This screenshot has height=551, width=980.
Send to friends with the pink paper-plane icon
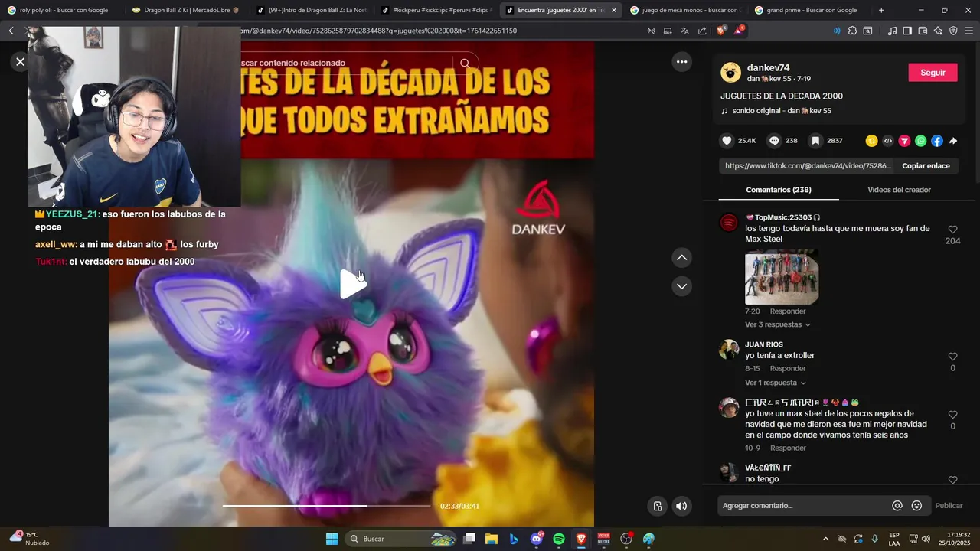pos(904,141)
